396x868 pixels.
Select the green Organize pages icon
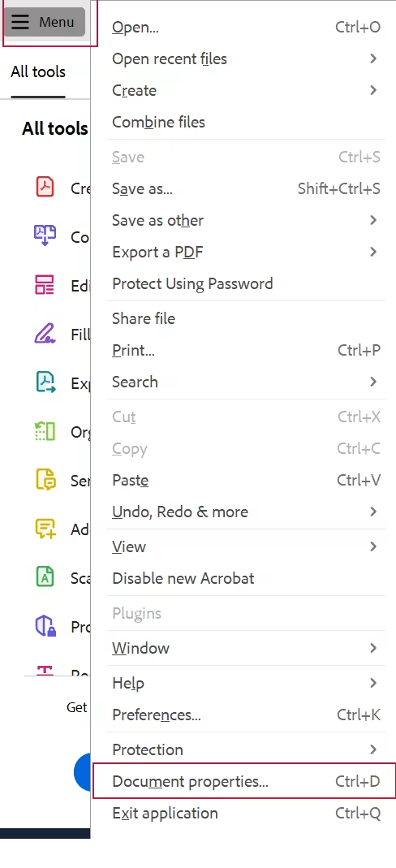[45, 430]
